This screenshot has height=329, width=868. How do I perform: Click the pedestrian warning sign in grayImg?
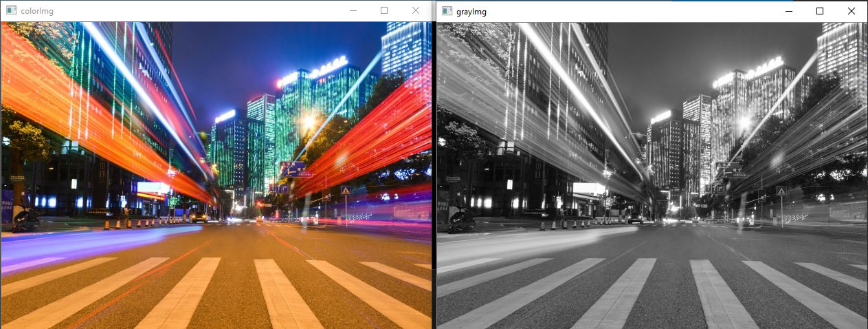pos(781,191)
